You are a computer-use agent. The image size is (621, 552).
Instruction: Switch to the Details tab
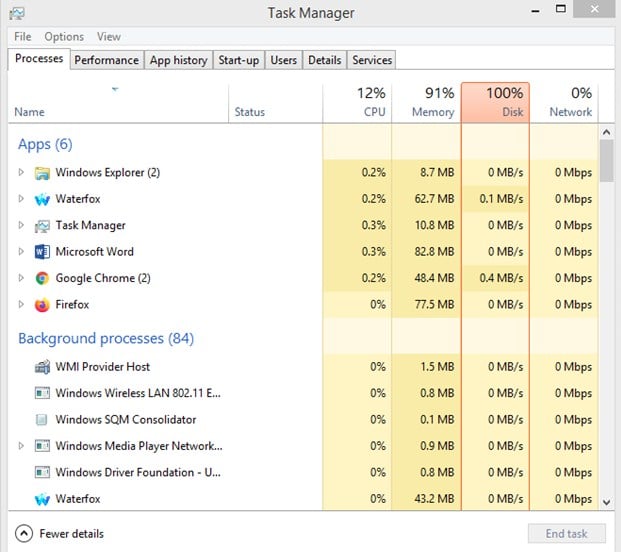tap(325, 60)
